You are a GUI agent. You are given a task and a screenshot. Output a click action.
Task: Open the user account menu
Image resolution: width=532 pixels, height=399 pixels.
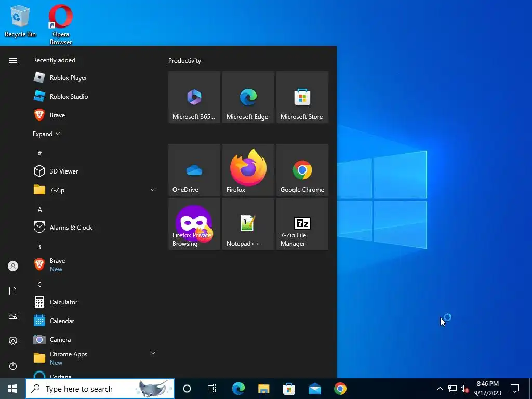click(13, 266)
